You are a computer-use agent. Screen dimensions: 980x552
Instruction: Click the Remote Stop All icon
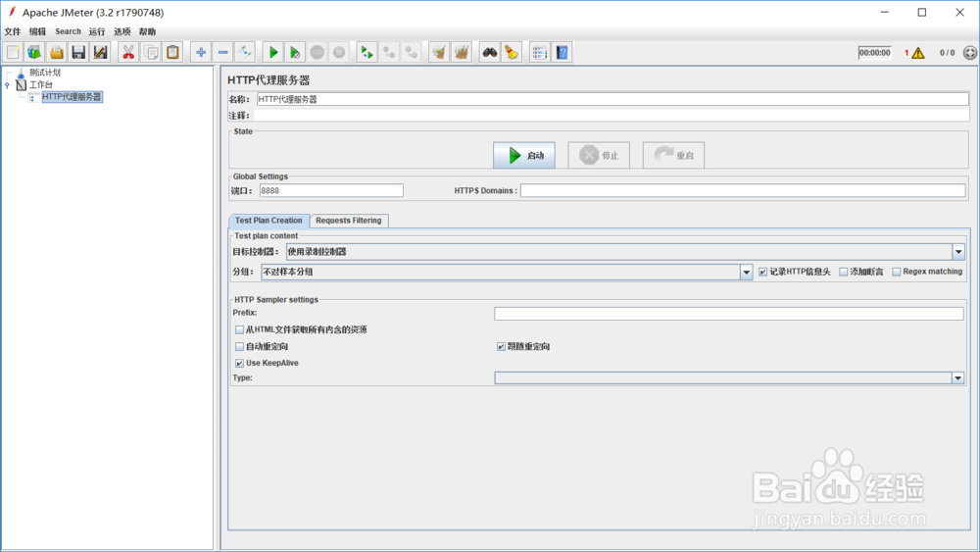[x=389, y=53]
